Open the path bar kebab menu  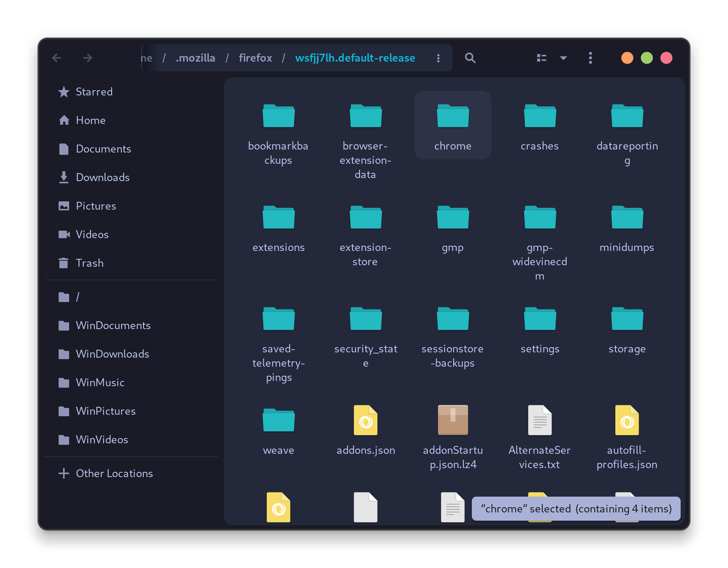438,58
